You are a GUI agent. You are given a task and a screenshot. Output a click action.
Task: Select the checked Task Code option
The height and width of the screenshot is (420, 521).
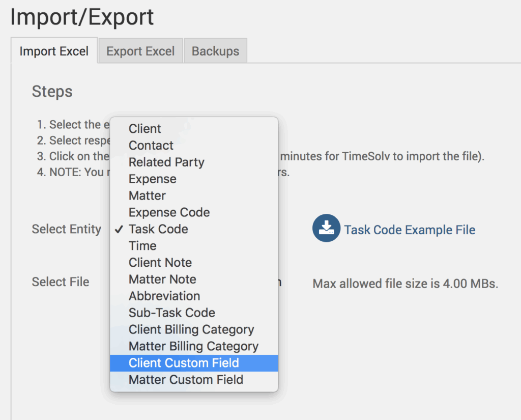click(x=158, y=229)
